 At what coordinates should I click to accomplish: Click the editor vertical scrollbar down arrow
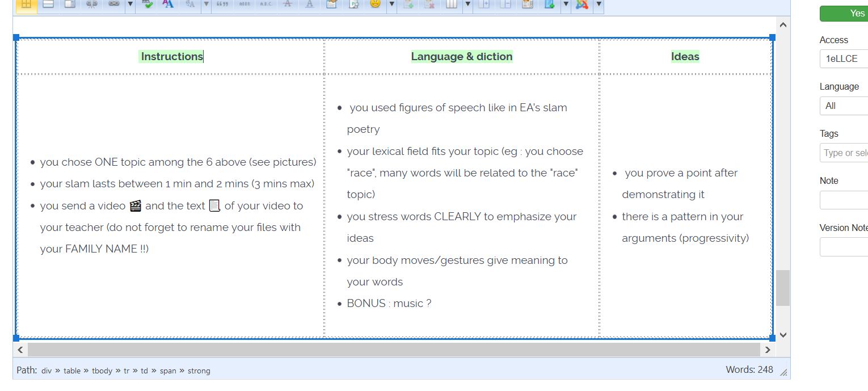(x=783, y=335)
